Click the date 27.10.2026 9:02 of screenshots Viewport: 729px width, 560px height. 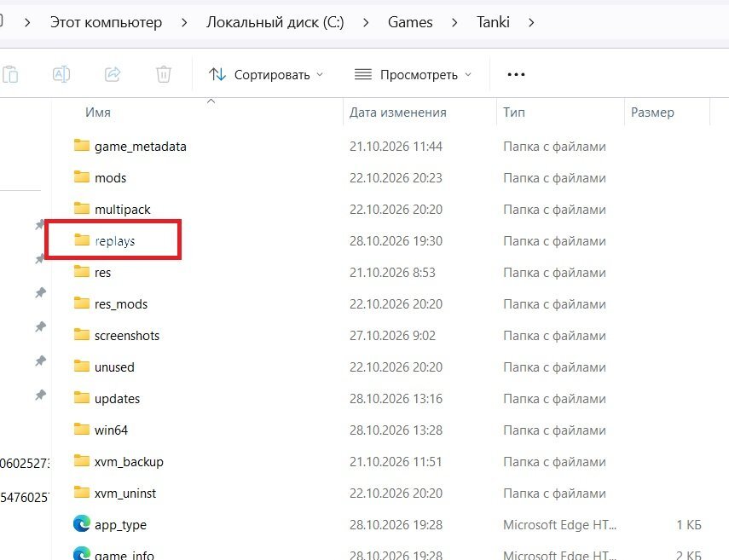pyautogui.click(x=392, y=336)
